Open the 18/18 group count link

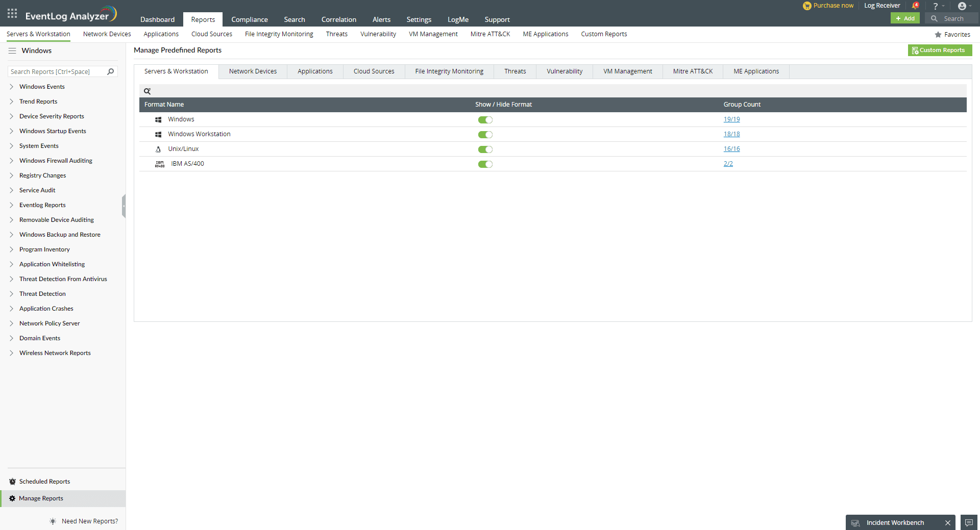(x=731, y=134)
